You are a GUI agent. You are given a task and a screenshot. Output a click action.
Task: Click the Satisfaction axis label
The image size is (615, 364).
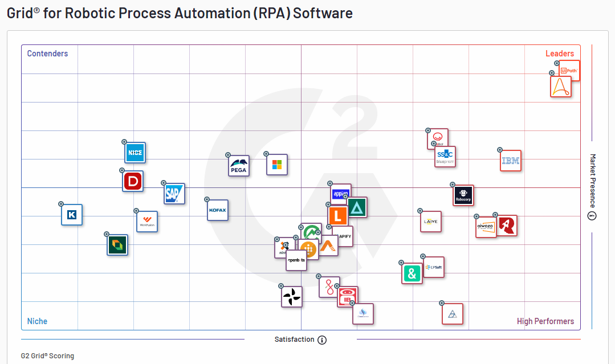coord(294,340)
